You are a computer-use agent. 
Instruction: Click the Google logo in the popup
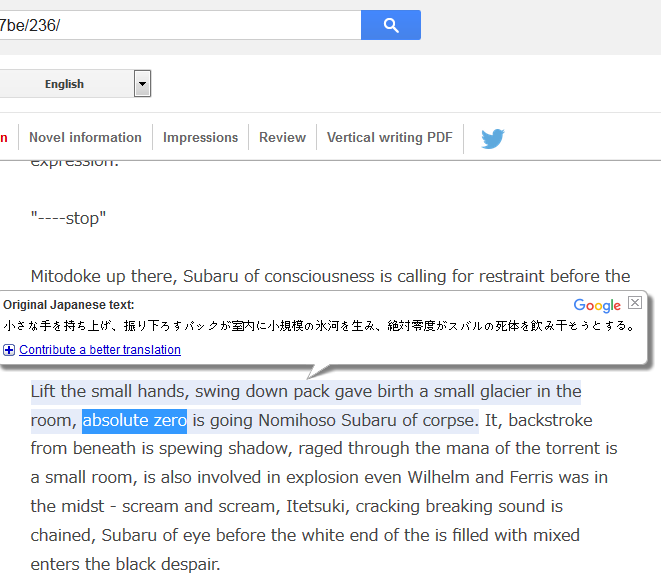pos(597,305)
